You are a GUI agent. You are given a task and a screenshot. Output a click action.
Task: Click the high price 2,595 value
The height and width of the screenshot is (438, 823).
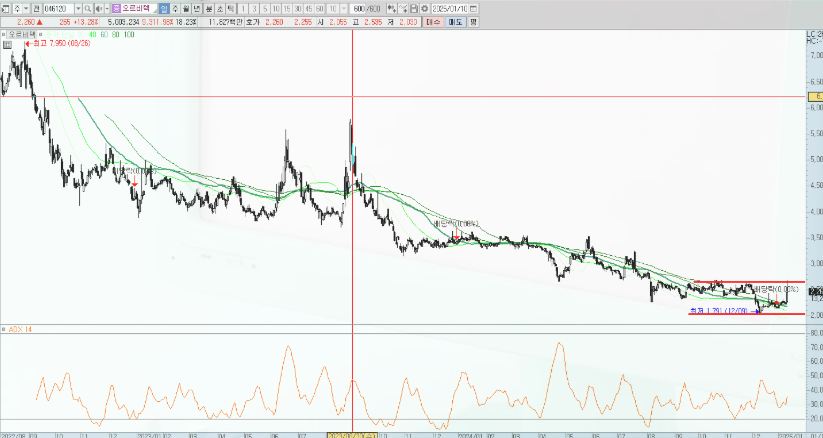tap(373, 22)
